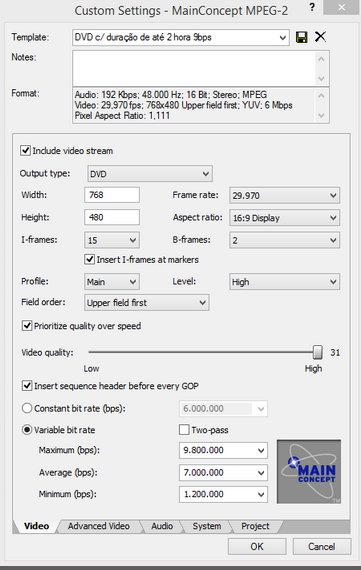Open the help question mark icon
This screenshot has width=361, height=570.
click(312, 7)
